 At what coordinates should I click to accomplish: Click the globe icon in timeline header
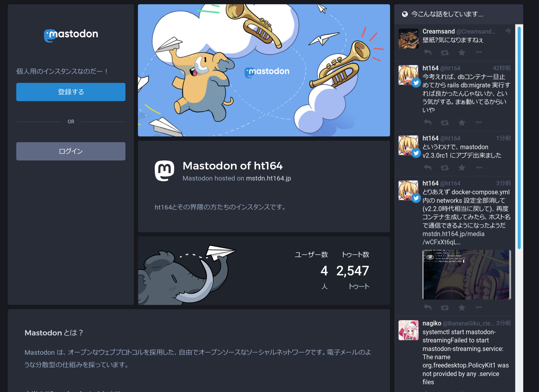pyautogui.click(x=405, y=14)
